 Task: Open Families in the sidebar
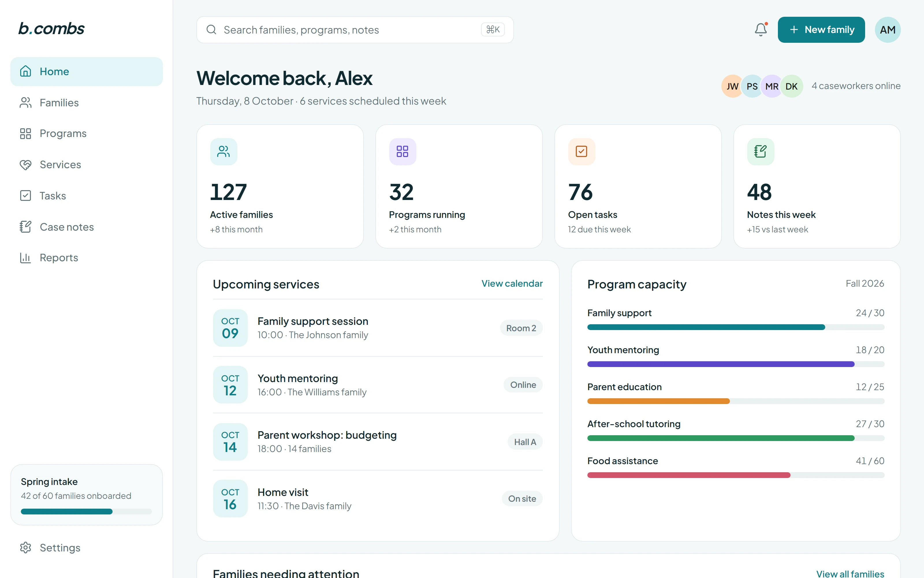tap(86, 102)
